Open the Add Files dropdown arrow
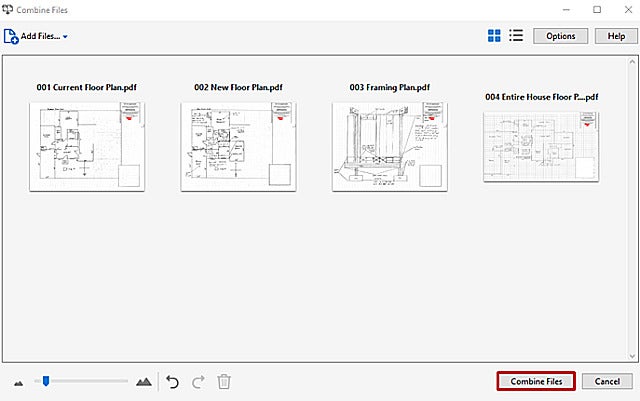The width and height of the screenshot is (640, 401). pos(65,37)
